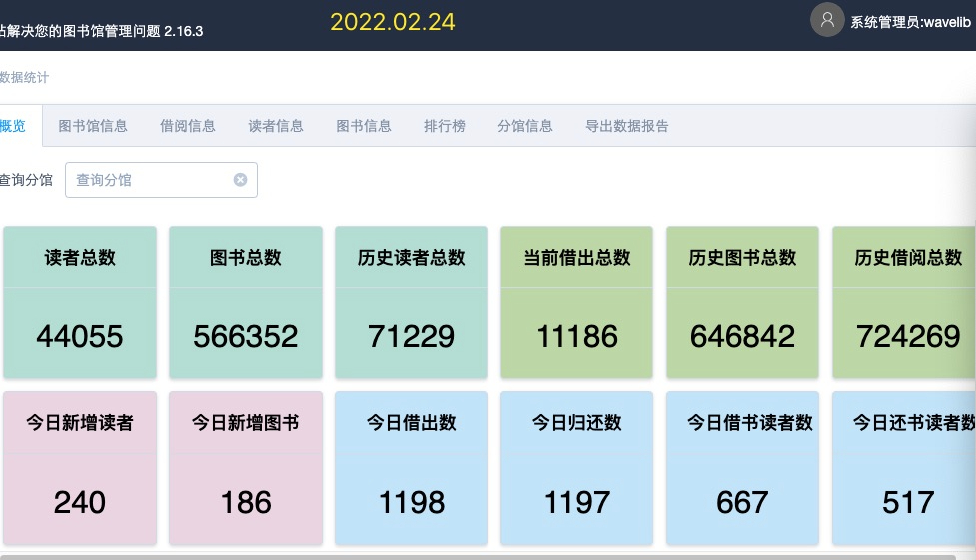Go to the 图书信息 tab

click(364, 126)
